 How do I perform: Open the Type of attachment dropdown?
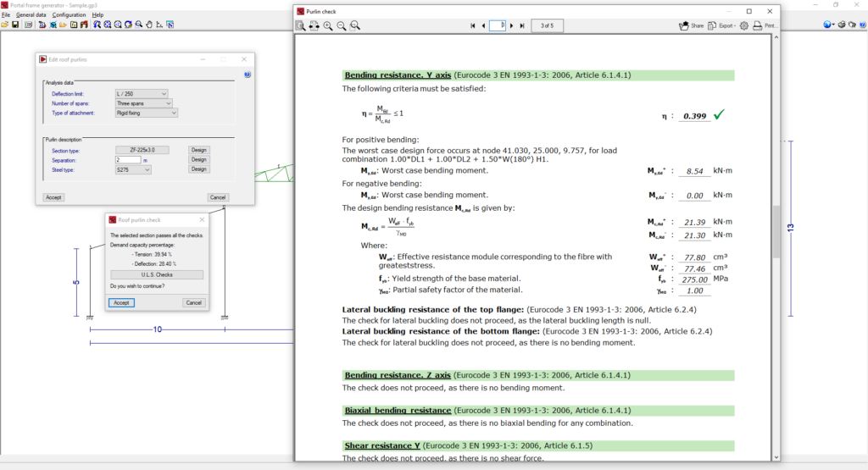(x=147, y=113)
